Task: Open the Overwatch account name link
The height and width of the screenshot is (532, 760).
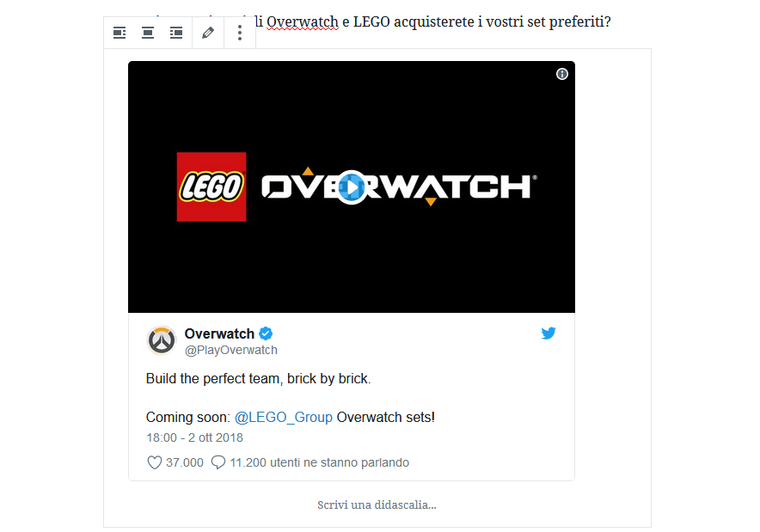Action: tap(219, 333)
